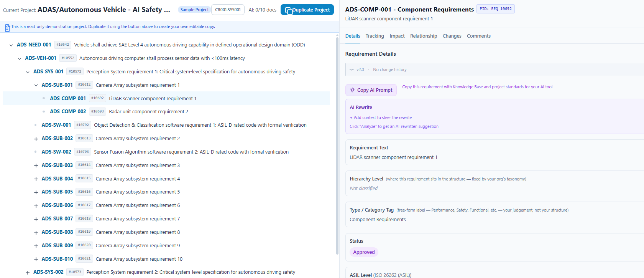Click the ASIL Level section heading
This screenshot has height=278, width=644.
380,275
